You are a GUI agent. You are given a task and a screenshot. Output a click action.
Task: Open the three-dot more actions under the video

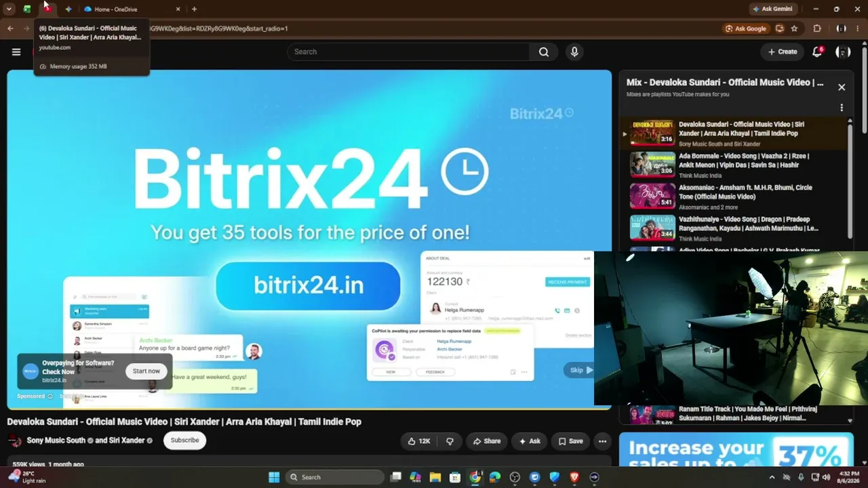point(602,441)
